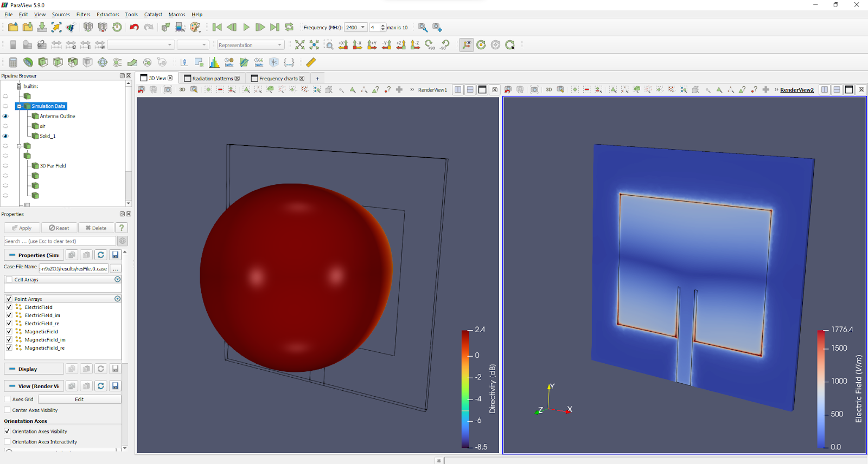868x464 pixels.
Task: Click the Reset camera icon
Action: 299,45
